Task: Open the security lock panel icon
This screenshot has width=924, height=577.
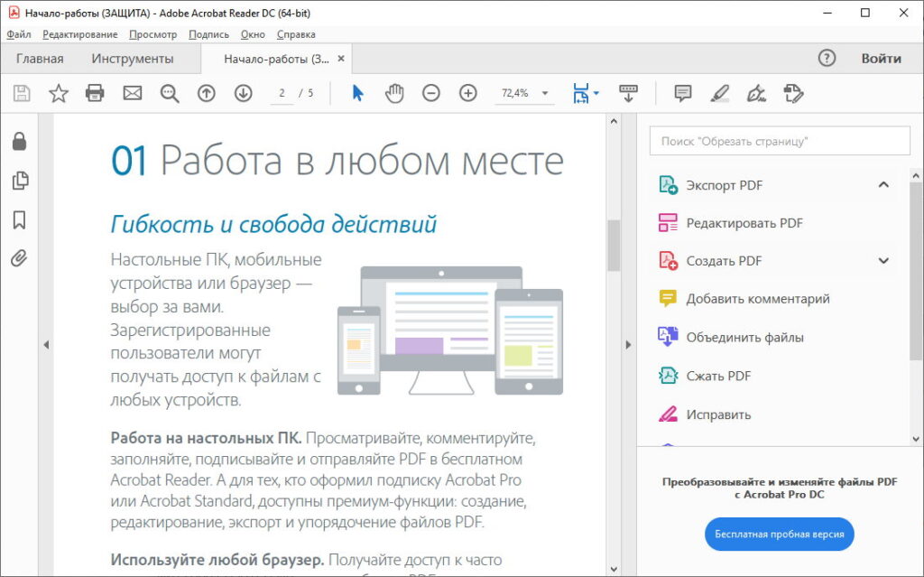Action: 20,141
